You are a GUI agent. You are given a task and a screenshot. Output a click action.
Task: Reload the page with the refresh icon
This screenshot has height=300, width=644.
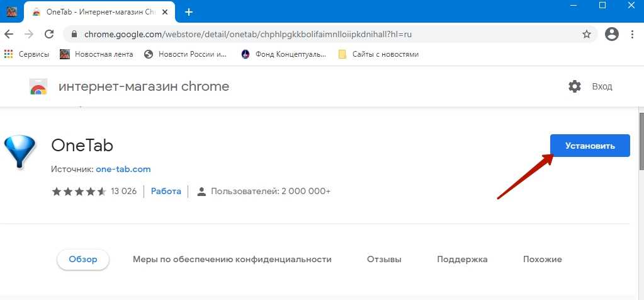[48, 34]
